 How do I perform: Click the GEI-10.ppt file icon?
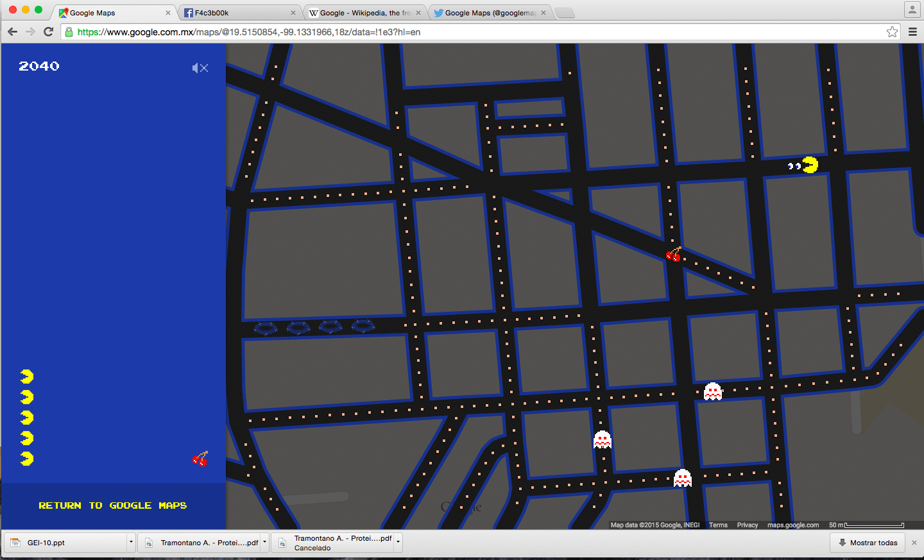coord(15,543)
